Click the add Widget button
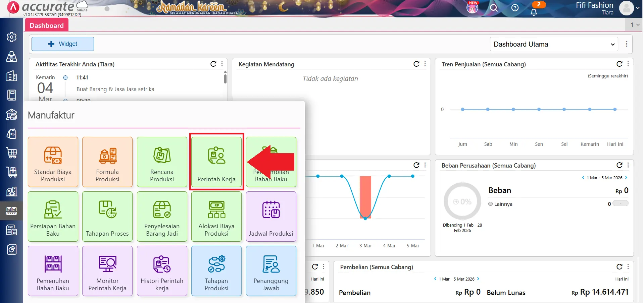Screen dimensions: 644x303 (63, 44)
